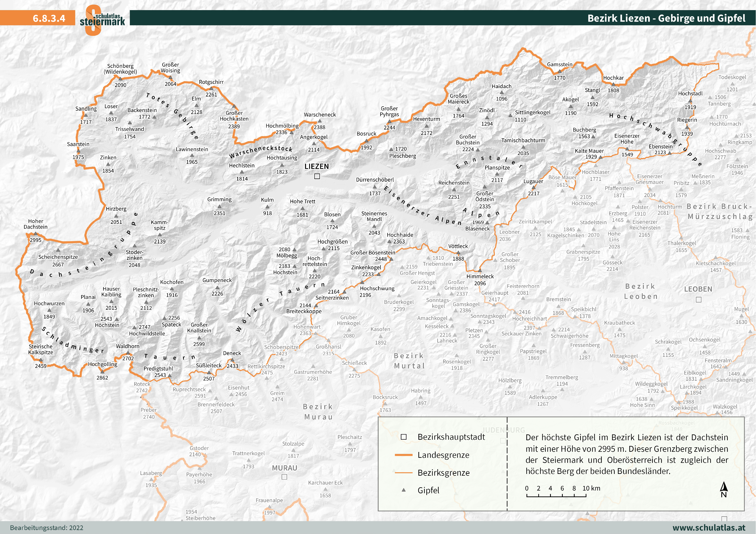Click the Grimming peak triangle marker

point(219,207)
